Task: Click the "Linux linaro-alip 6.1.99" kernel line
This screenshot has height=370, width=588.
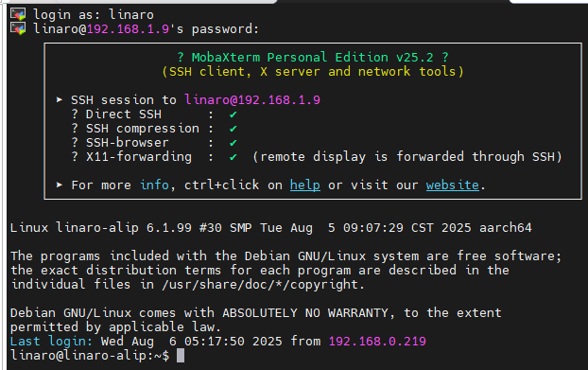Action: 270,227
